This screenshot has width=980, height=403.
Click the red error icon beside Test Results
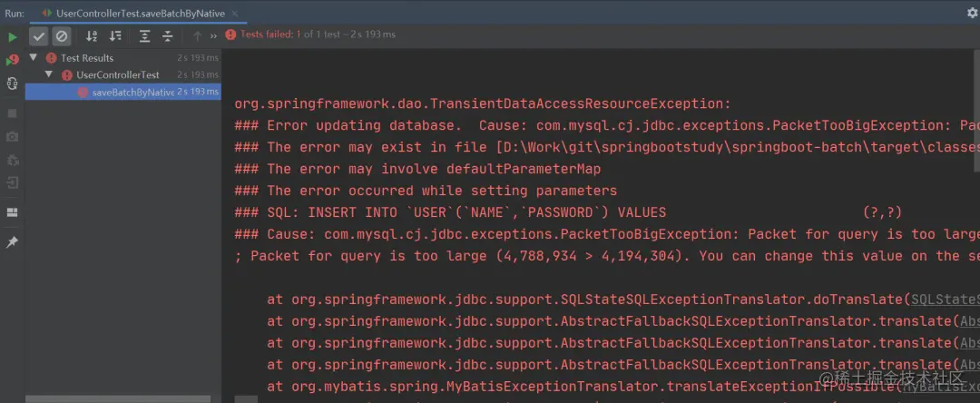51,58
